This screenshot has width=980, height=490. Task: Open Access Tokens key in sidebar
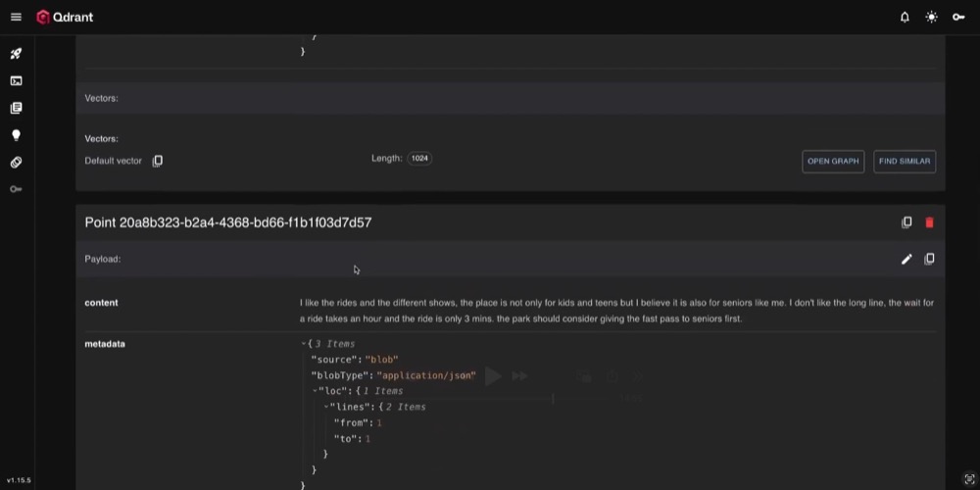pyautogui.click(x=16, y=189)
